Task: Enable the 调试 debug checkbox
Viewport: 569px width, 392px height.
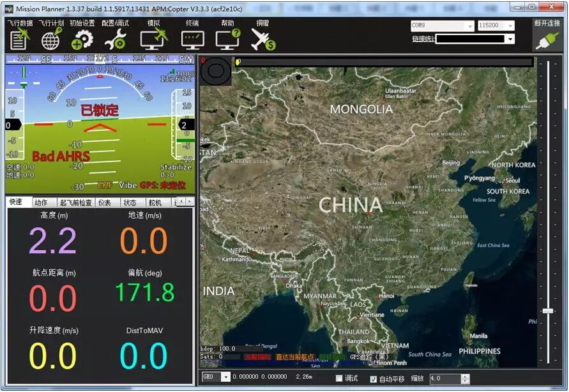Action: [339, 377]
